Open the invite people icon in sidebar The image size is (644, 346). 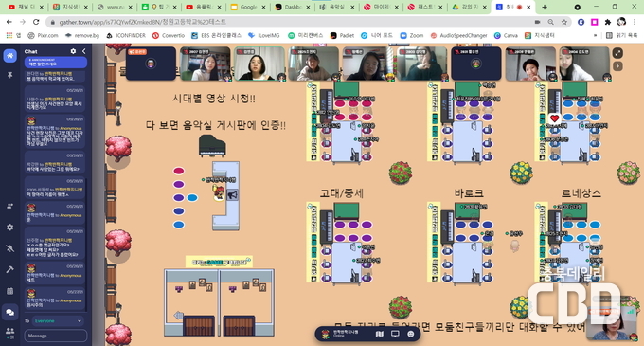click(x=9, y=206)
